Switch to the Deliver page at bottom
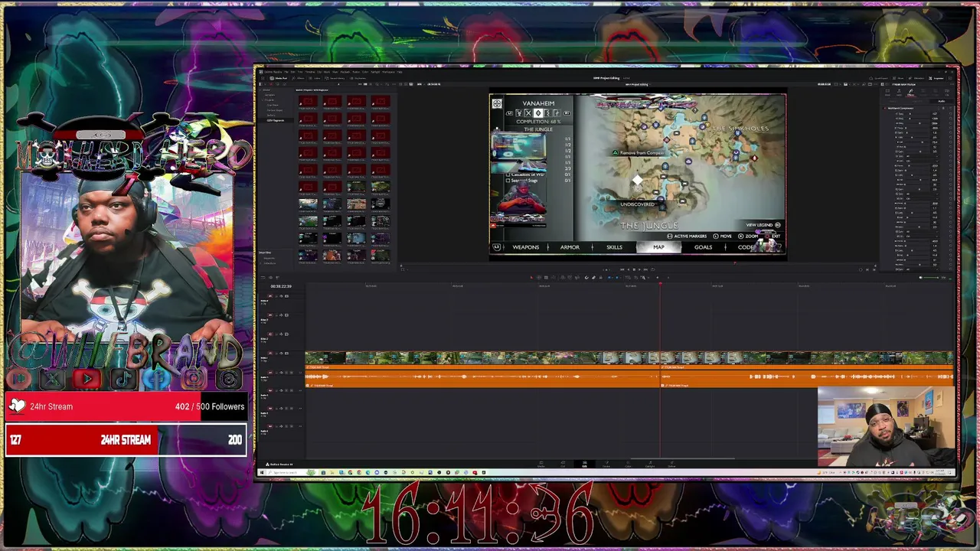Viewport: 980px width, 551px height. pyautogui.click(x=671, y=465)
